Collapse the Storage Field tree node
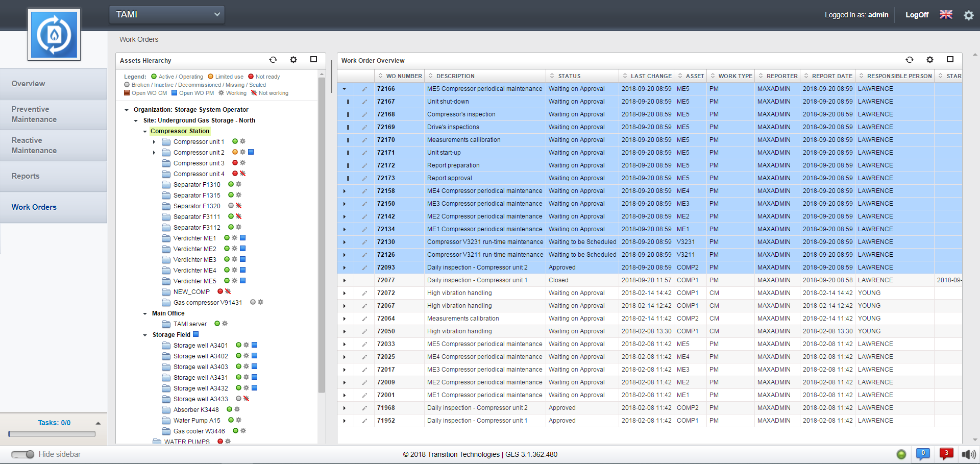 (x=145, y=335)
